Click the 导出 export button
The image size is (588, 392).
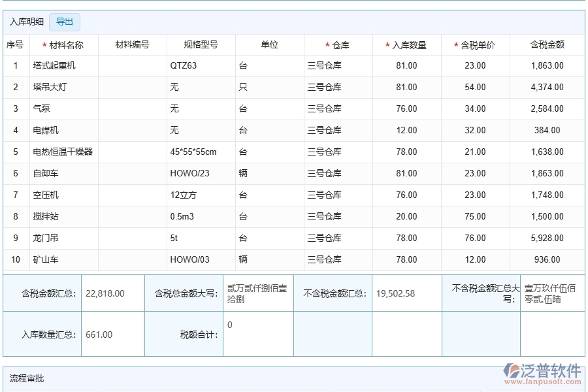[65, 22]
